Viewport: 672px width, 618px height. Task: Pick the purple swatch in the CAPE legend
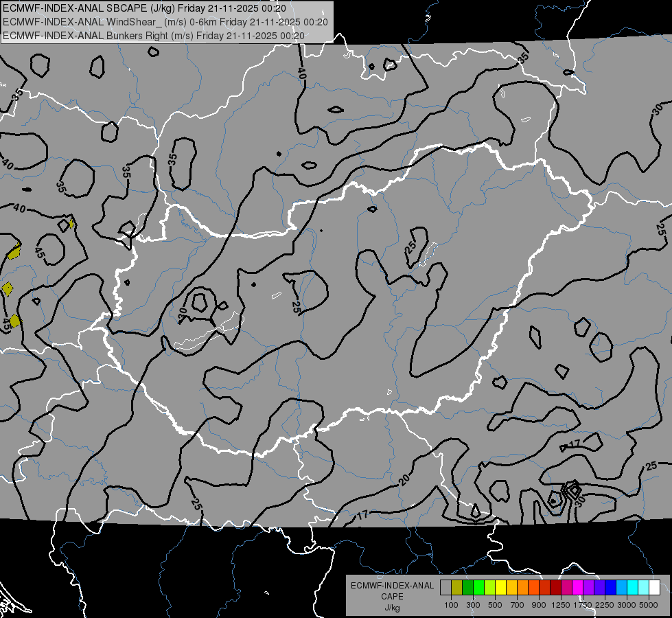pos(589,588)
